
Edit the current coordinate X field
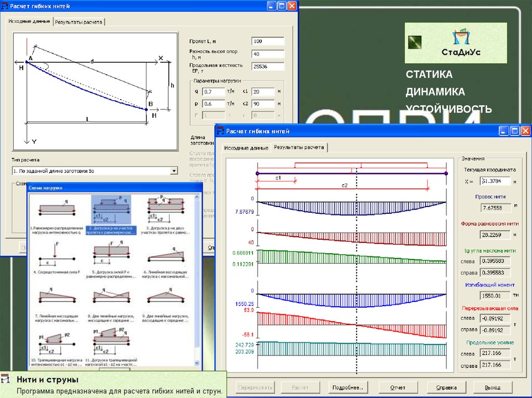pyautogui.click(x=496, y=181)
